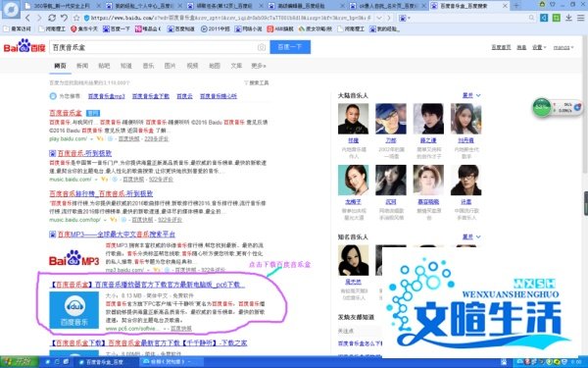
Task: Open result 百度MP3 全球最大中文音乐搜索平台
Action: pyautogui.click(x=117, y=235)
